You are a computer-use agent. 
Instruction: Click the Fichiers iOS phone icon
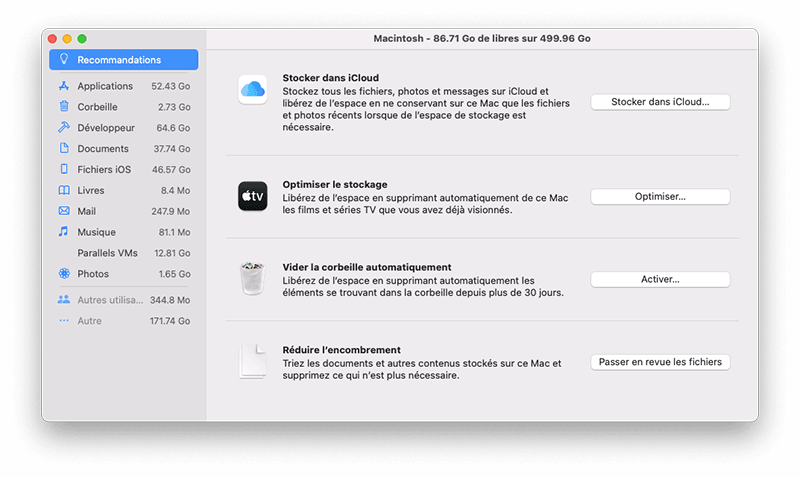click(64, 169)
